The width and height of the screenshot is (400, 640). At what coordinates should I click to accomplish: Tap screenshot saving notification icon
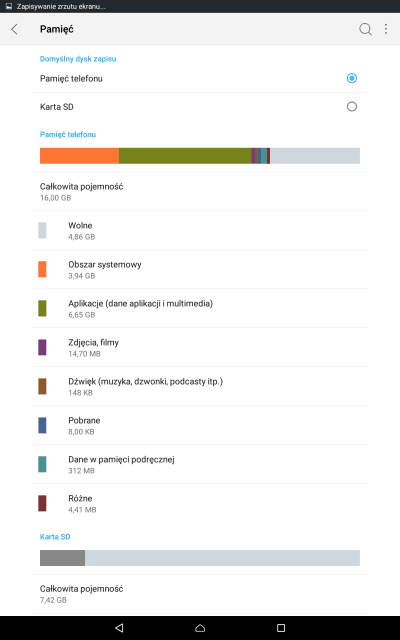pos(9,6)
